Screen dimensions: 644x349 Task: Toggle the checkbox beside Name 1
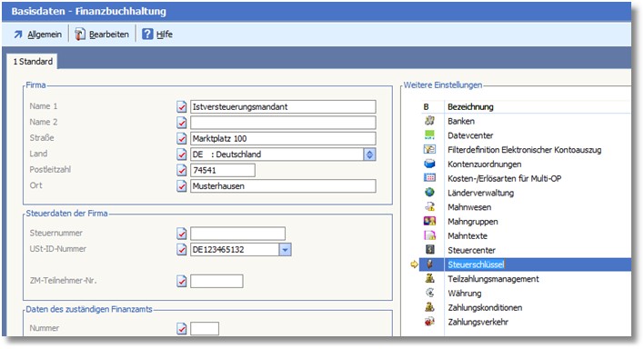[182, 106]
